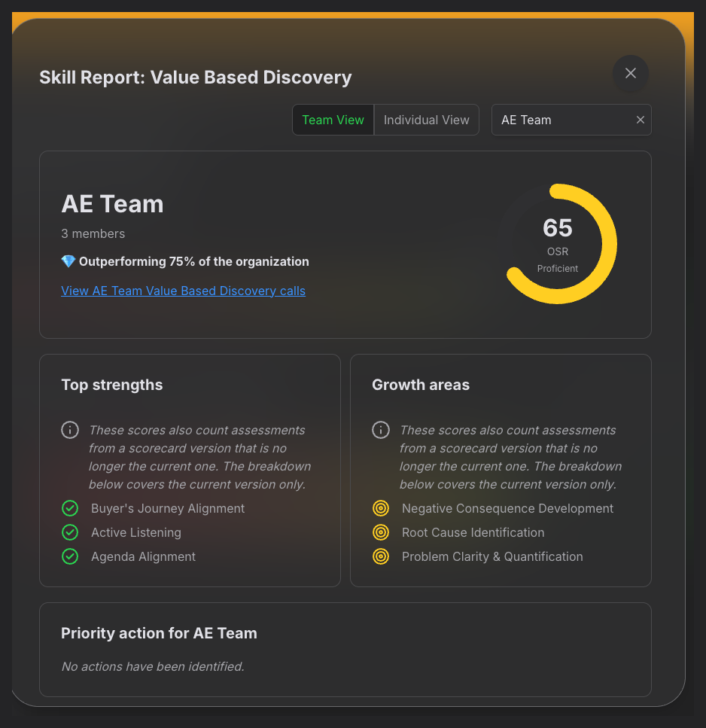Screen dimensions: 706x728
Task: Click the checkmark icon for Active Listening
Action: click(x=70, y=532)
